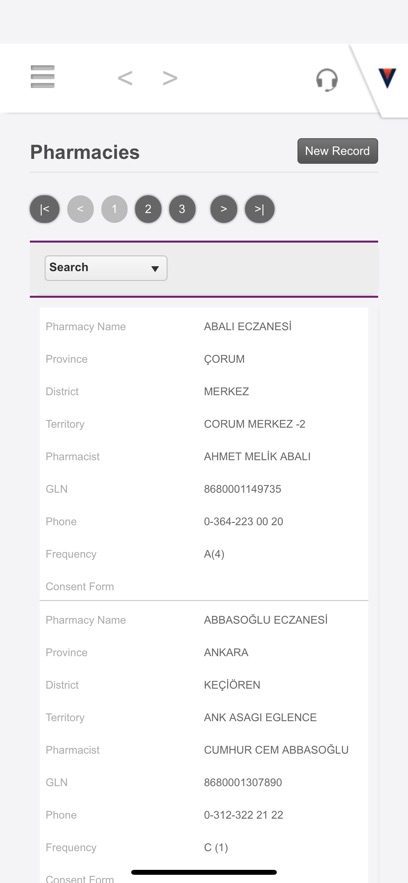The width and height of the screenshot is (408, 883).
Task: Create a New Record
Action: click(338, 151)
